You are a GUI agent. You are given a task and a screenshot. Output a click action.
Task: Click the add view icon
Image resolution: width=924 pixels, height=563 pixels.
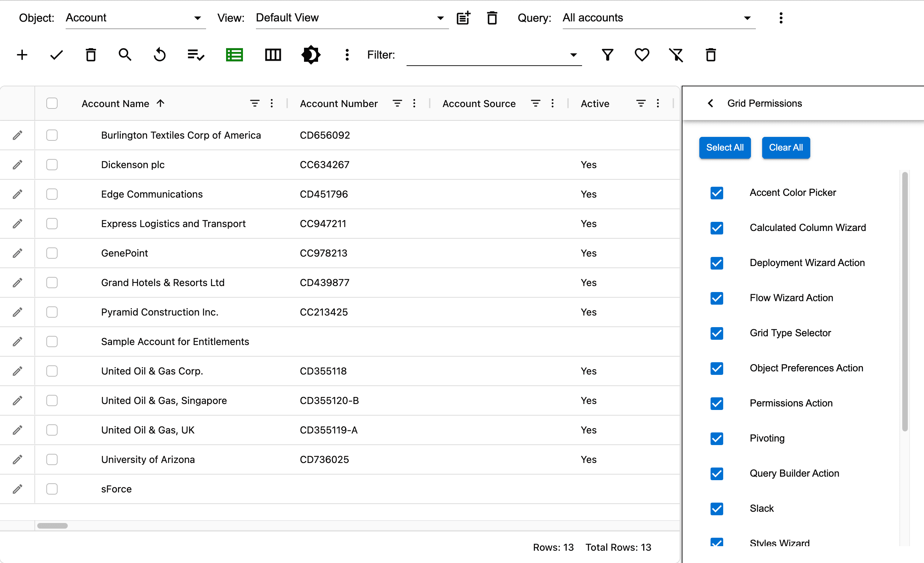[x=463, y=18]
